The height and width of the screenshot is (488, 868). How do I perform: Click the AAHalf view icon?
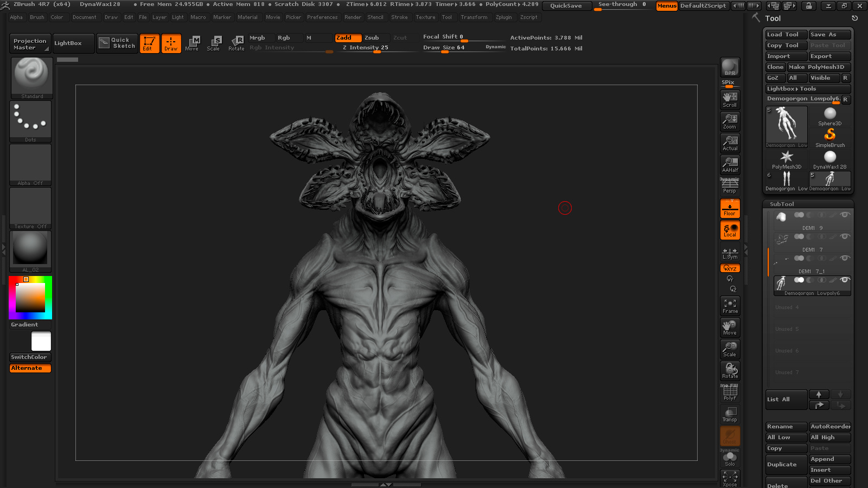pos(730,165)
